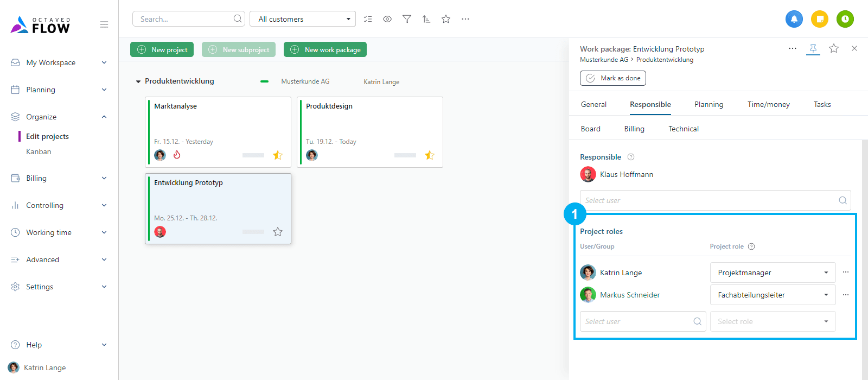Open the green time clock icon

[845, 19]
